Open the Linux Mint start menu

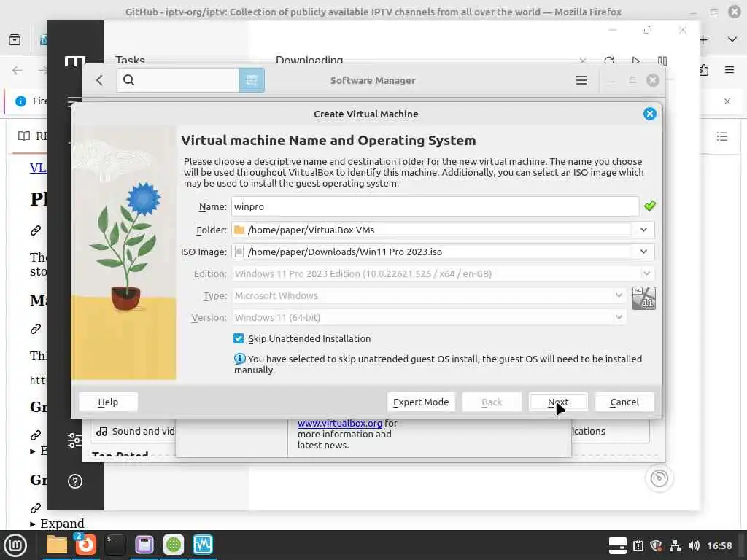coord(15,545)
